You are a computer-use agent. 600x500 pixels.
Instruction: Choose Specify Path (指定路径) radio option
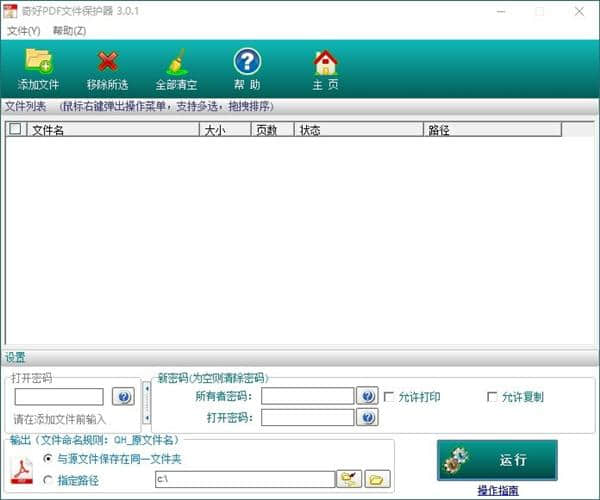(x=48, y=480)
